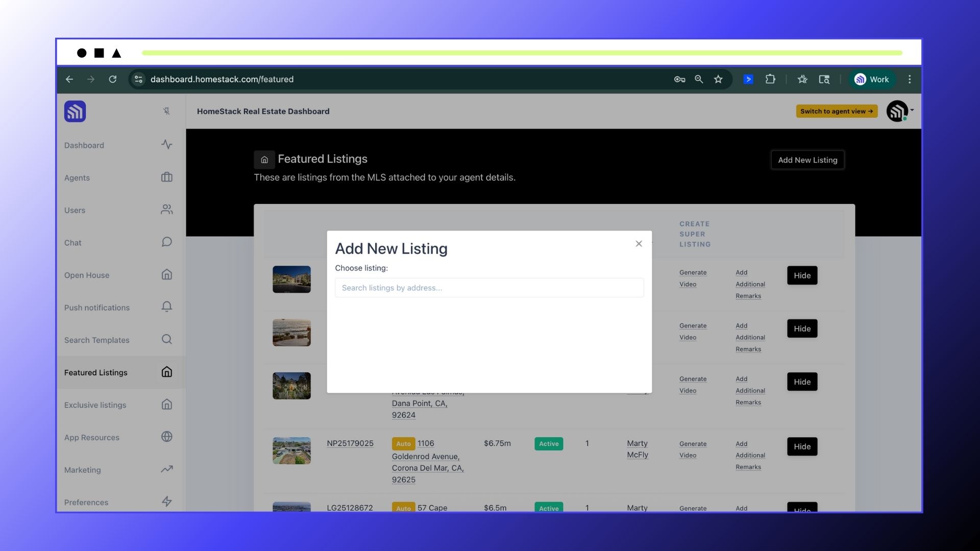Click the unpin sidebar icon
Viewport: 980px width, 551px height.
[166, 111]
